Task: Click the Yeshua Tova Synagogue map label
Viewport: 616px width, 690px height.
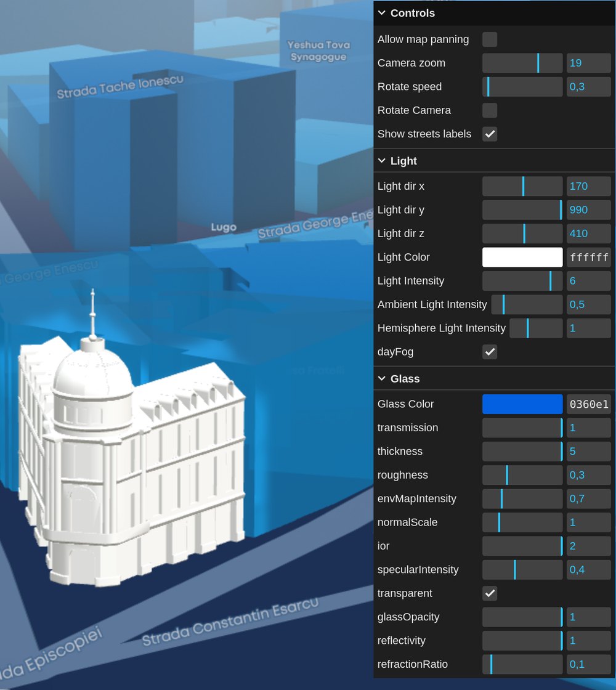Action: click(318, 51)
